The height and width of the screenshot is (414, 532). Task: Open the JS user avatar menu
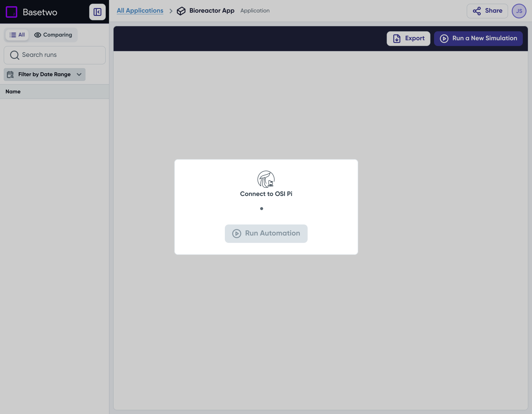point(519,11)
